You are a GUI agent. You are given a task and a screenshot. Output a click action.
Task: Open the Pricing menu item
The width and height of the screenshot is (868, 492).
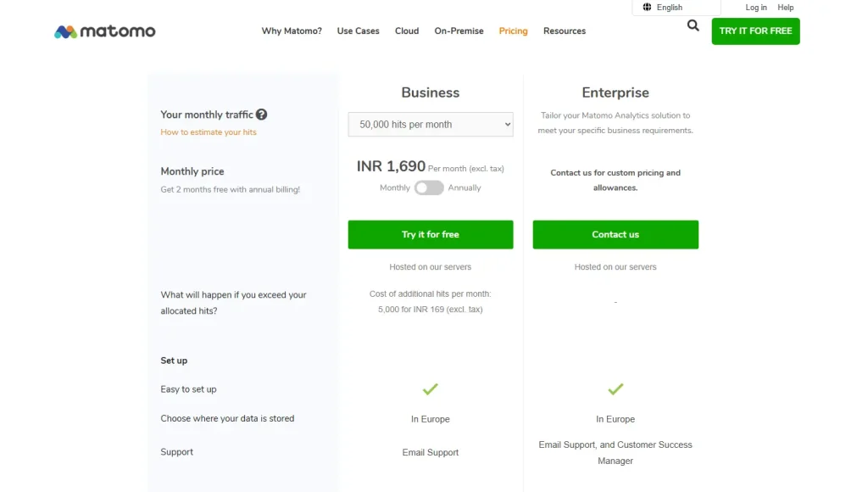[513, 31]
